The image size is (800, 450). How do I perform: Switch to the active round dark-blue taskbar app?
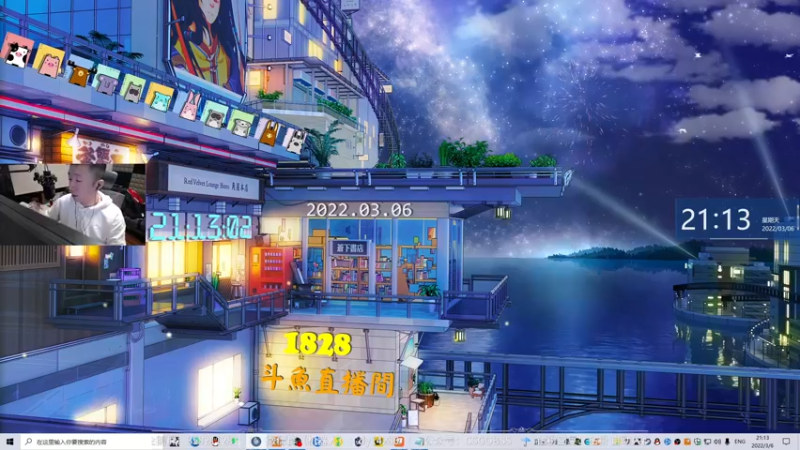[x=256, y=441]
